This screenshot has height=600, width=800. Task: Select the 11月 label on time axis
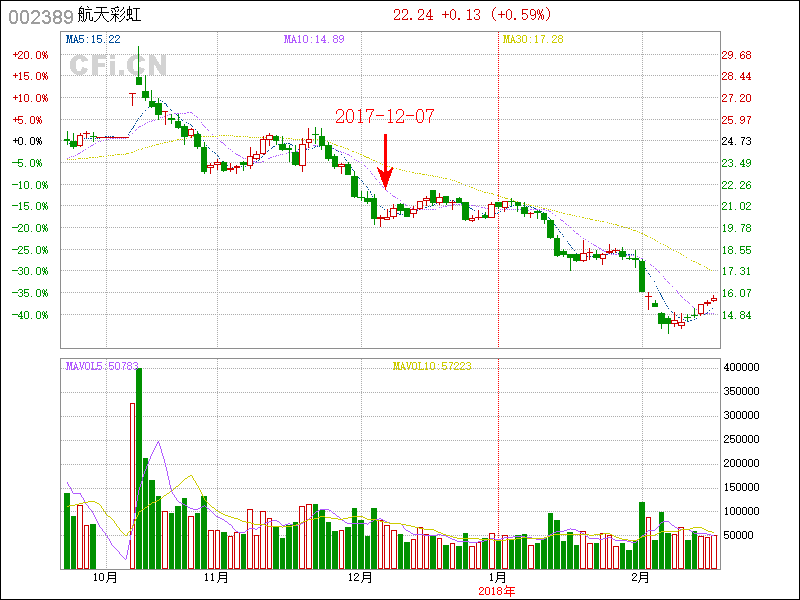[x=216, y=578]
